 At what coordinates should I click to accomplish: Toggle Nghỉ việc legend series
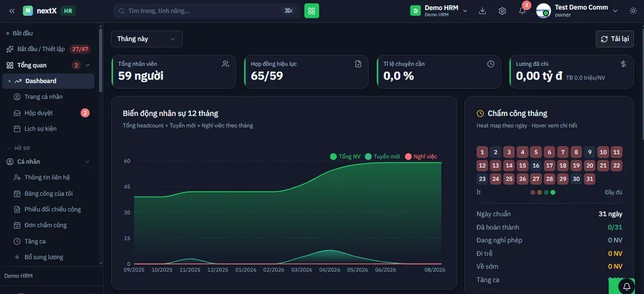point(421,157)
